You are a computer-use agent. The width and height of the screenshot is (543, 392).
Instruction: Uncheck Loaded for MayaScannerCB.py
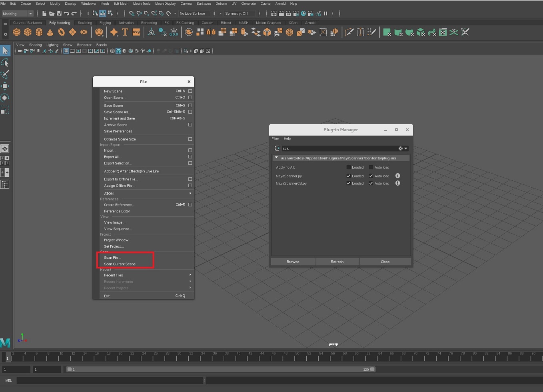pyautogui.click(x=348, y=183)
